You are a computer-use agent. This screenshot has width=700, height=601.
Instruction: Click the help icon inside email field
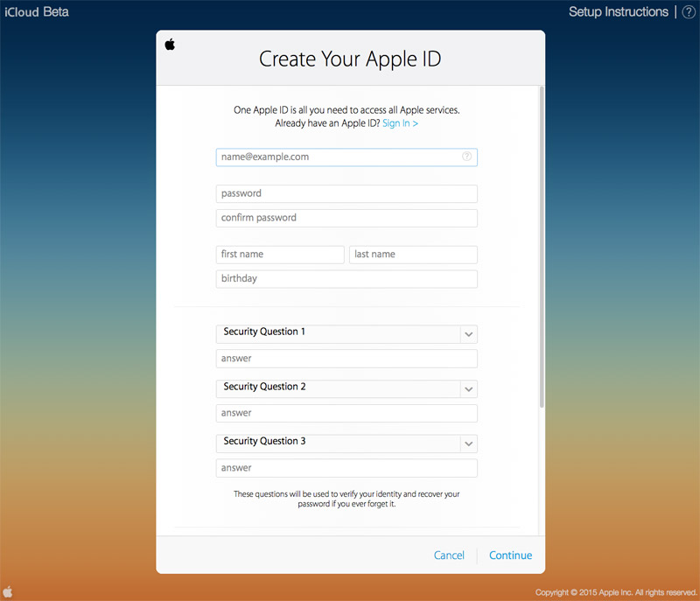tap(466, 157)
